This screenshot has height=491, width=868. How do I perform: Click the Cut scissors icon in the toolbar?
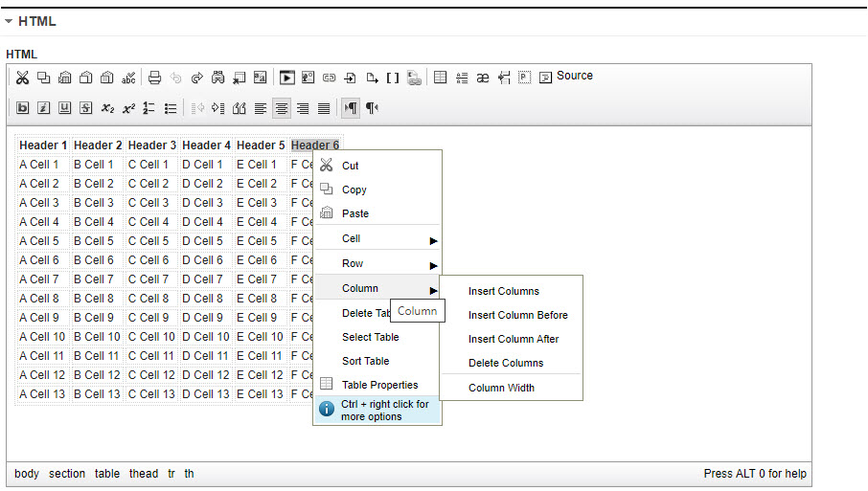[22, 78]
